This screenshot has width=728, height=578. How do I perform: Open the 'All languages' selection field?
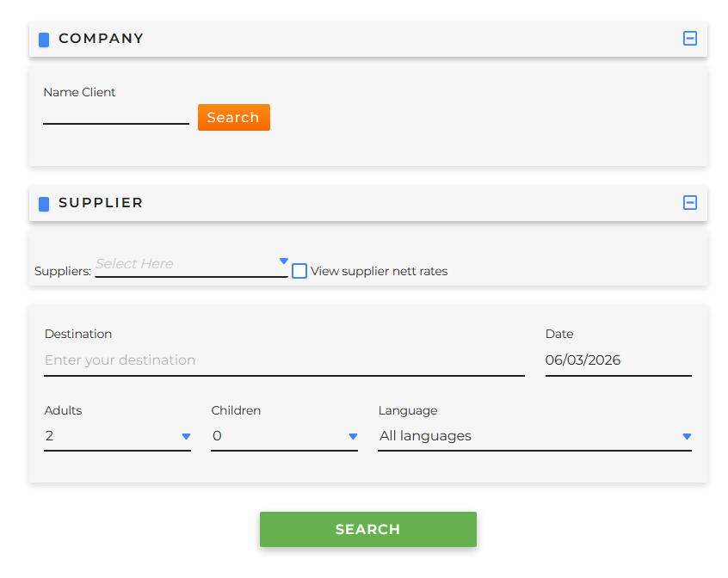click(525, 436)
